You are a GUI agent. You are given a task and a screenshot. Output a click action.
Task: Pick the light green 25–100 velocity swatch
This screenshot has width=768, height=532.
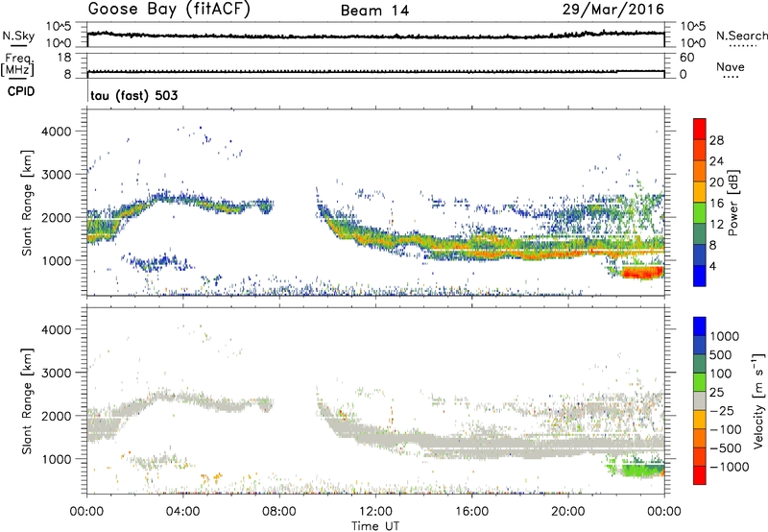point(700,383)
